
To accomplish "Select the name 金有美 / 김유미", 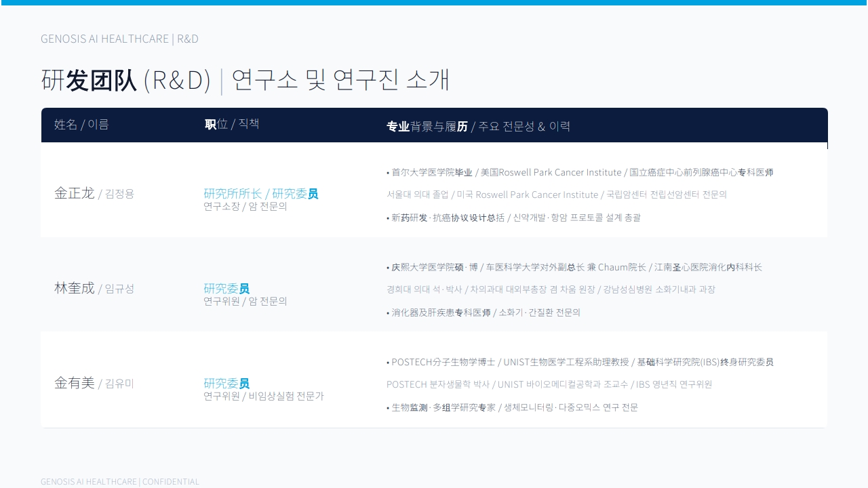I will (94, 383).
